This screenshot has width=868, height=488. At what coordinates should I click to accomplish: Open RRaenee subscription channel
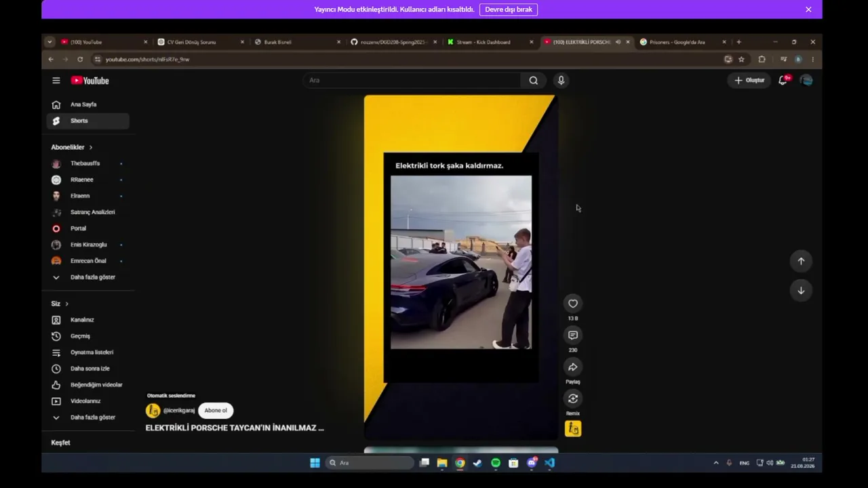coord(88,180)
